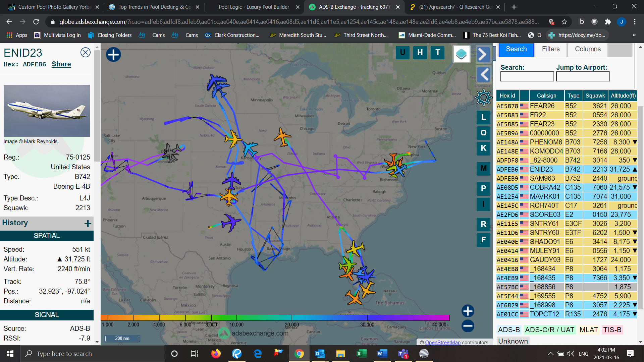
Task: Click the F map button
Action: (x=483, y=240)
